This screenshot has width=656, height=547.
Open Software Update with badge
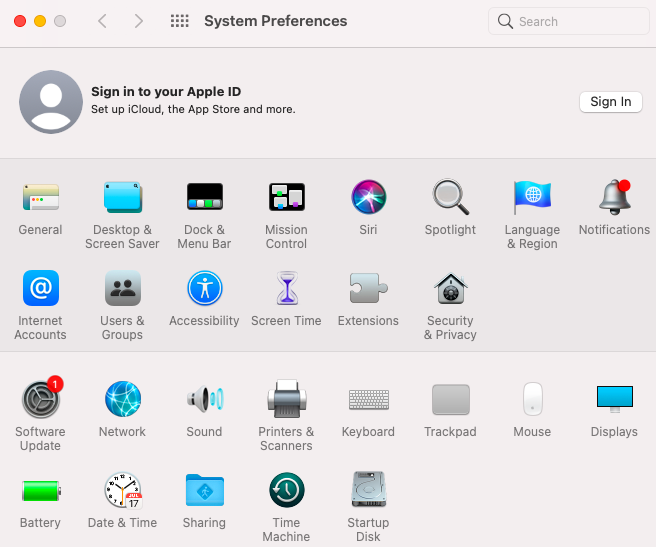click(x=41, y=398)
